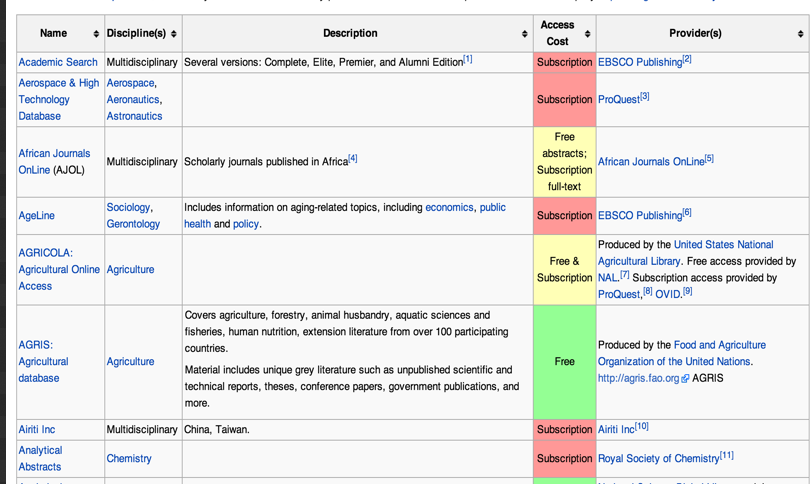Image resolution: width=810 pixels, height=484 pixels.
Task: Open the OVID. provider link
Action: pos(667,294)
